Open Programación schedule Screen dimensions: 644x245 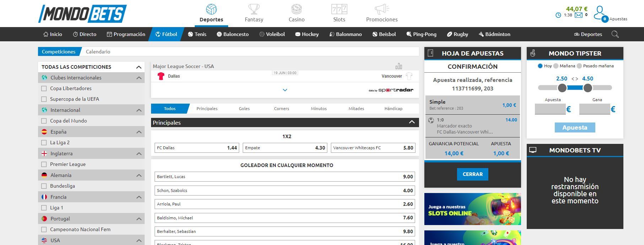coord(126,34)
